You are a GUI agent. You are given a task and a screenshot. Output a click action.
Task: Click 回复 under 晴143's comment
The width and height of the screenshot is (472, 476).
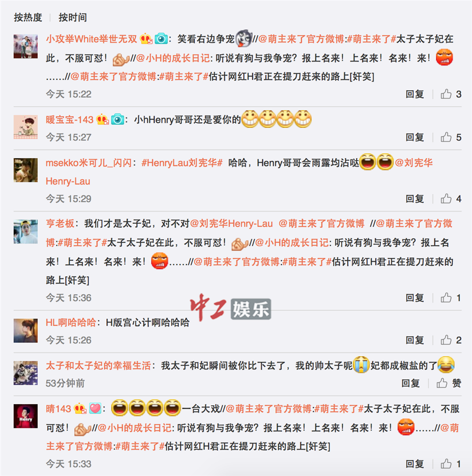415,464
